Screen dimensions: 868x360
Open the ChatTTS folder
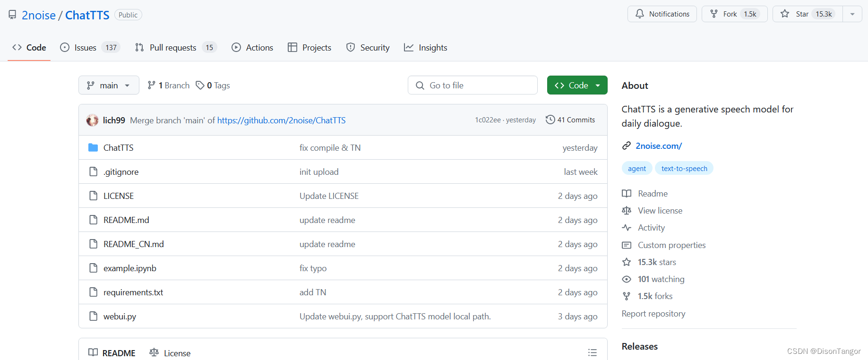(119, 148)
